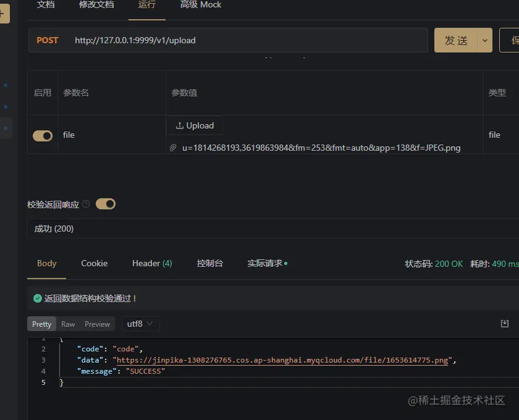Click the Upload file button

click(195, 125)
